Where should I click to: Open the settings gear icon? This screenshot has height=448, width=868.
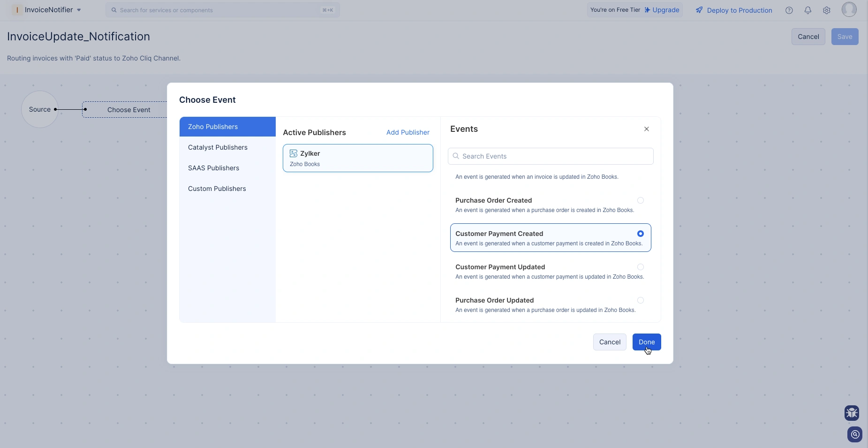coord(827,10)
